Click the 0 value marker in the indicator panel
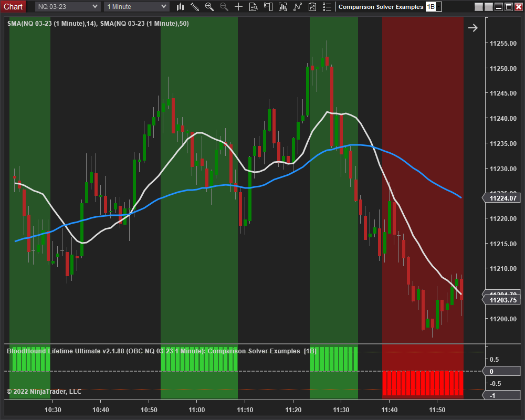525x420 pixels. [501, 371]
